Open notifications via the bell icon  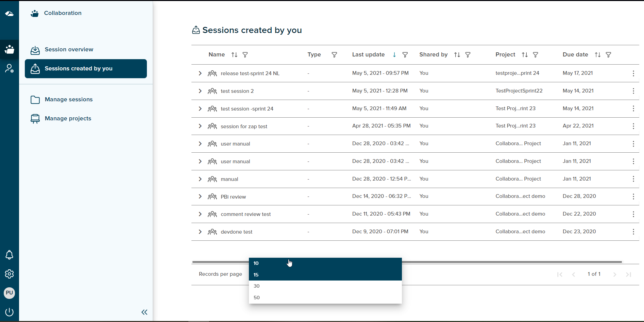point(9,255)
